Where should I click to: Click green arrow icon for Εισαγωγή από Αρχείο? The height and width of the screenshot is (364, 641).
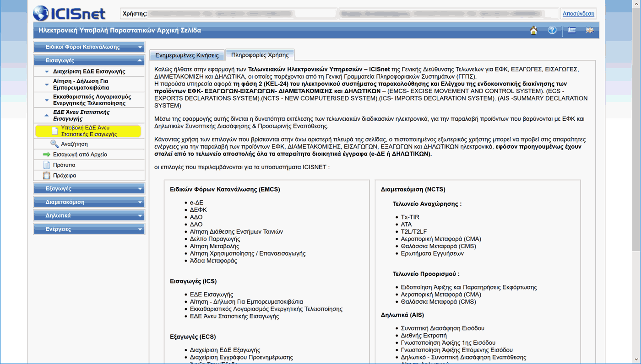[46, 155]
